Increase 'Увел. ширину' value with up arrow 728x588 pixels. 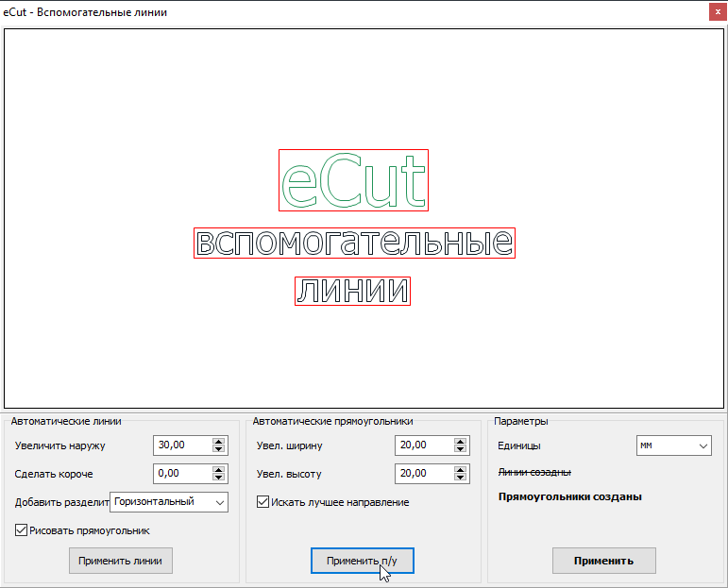click(x=460, y=442)
